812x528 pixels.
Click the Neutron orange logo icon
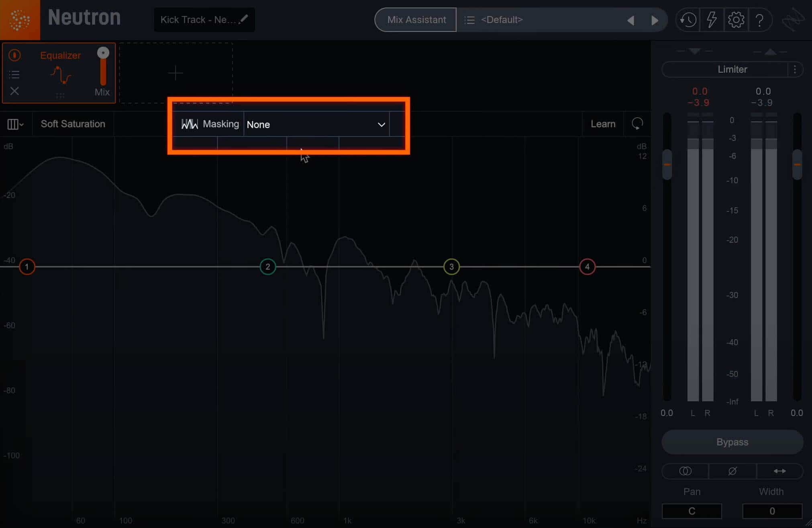tap(20, 20)
